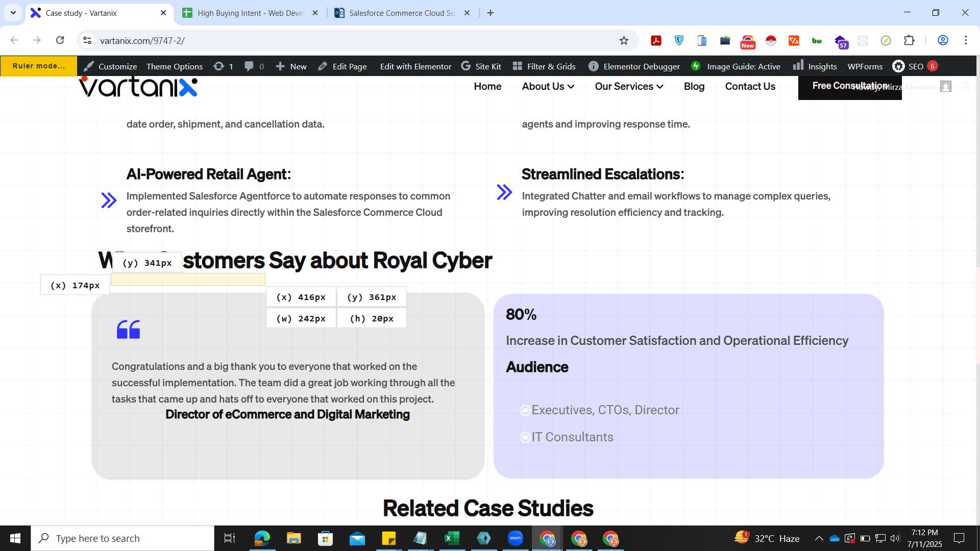Image resolution: width=980 pixels, height=551 pixels.
Task: Open the purple extension with 57 badge
Action: click(x=841, y=42)
